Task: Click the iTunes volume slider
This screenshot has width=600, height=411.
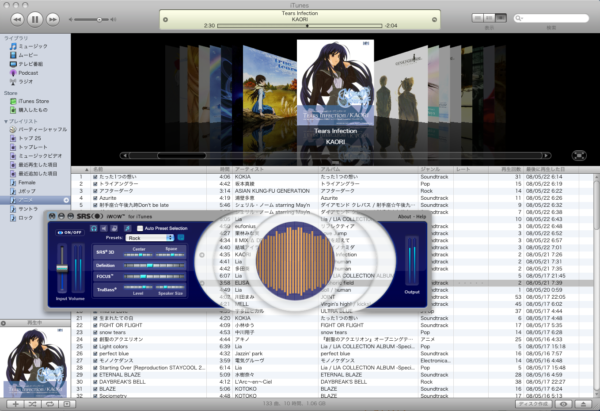Action: click(92, 19)
